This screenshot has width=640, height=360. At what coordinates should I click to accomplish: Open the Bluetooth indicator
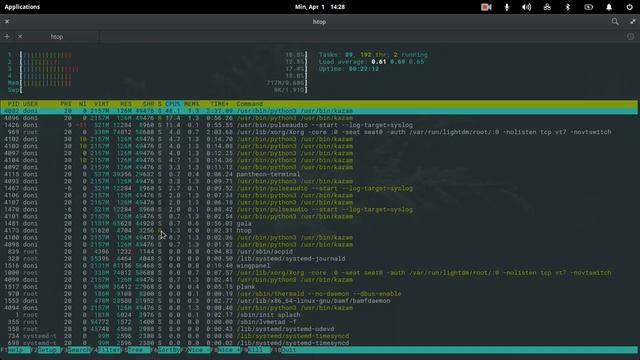click(568, 7)
